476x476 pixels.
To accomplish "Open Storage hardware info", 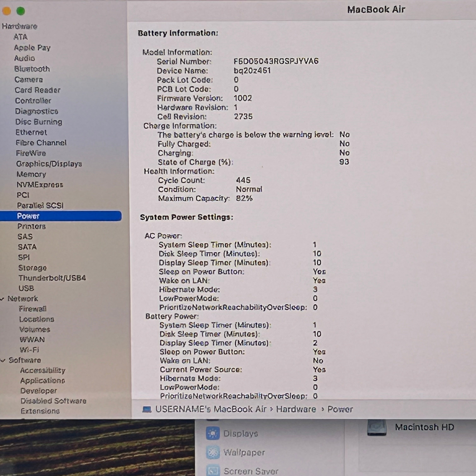I will point(33,268).
